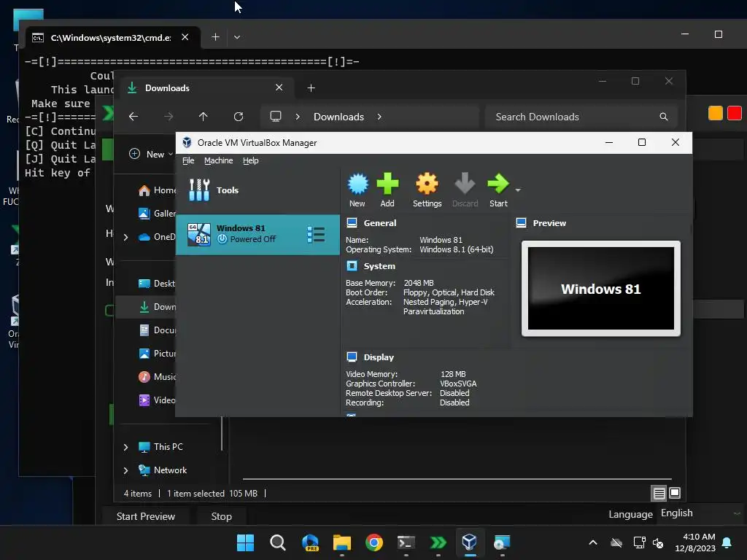Click the Preview panel header
The image size is (747, 560).
pos(549,223)
